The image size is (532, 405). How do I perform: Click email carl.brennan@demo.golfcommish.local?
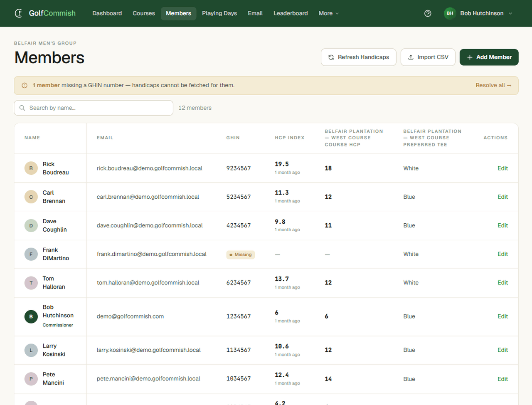pos(148,197)
